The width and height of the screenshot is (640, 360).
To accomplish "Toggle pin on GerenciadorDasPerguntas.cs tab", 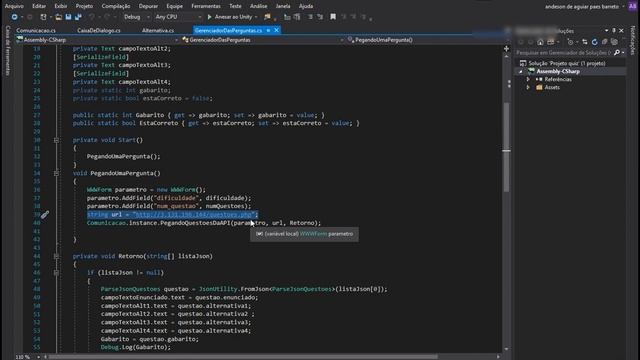I will pyautogui.click(x=268, y=30).
